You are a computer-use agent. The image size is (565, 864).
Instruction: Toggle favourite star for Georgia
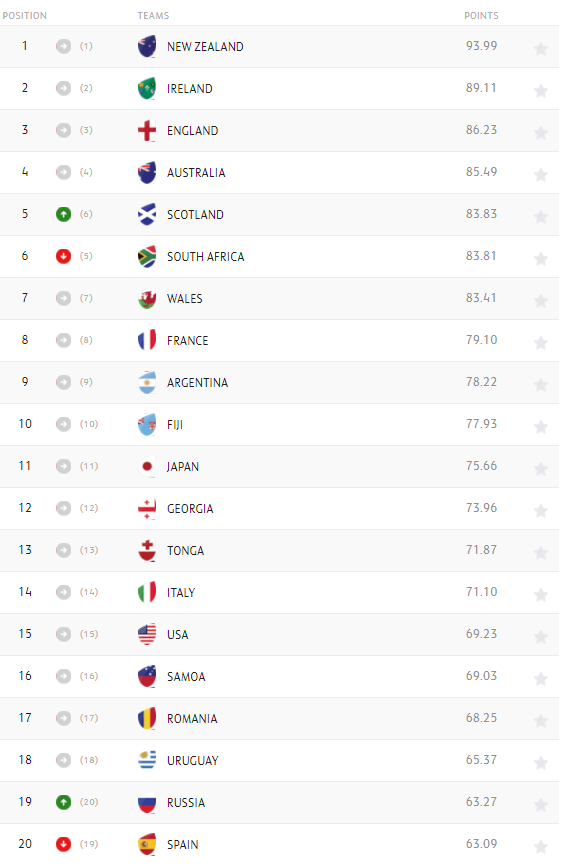click(541, 510)
